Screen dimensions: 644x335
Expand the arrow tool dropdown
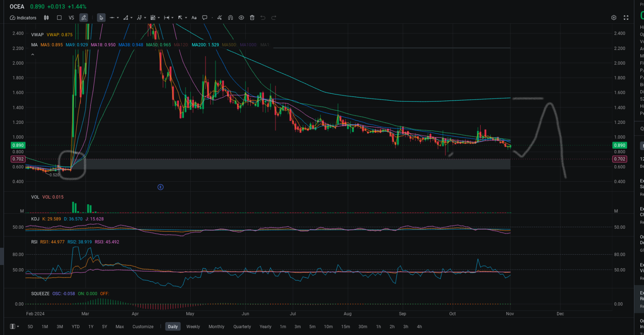pos(186,18)
